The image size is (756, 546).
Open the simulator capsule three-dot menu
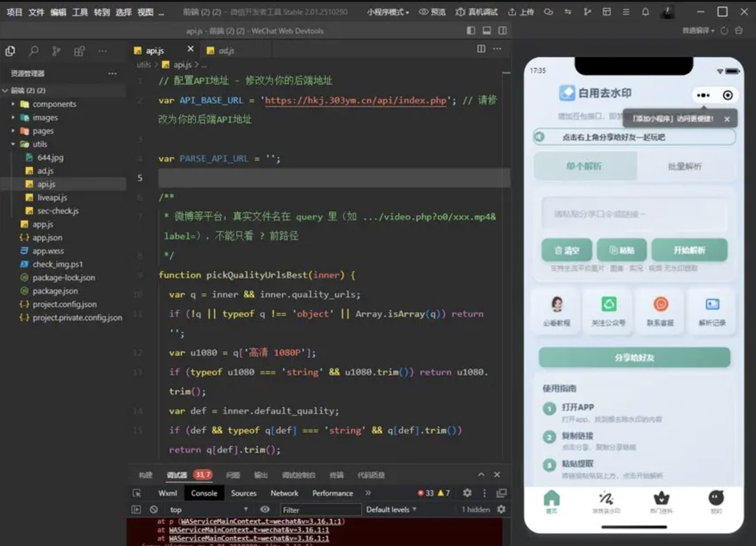coord(703,95)
